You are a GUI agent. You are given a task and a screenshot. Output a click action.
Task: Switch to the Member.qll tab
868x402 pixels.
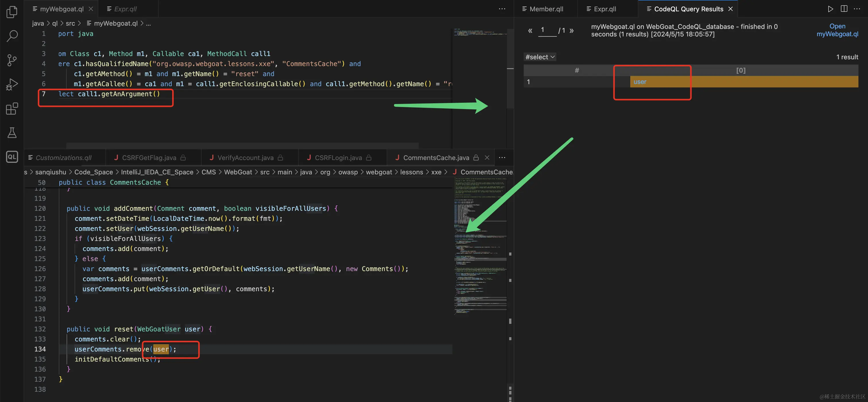(x=546, y=9)
